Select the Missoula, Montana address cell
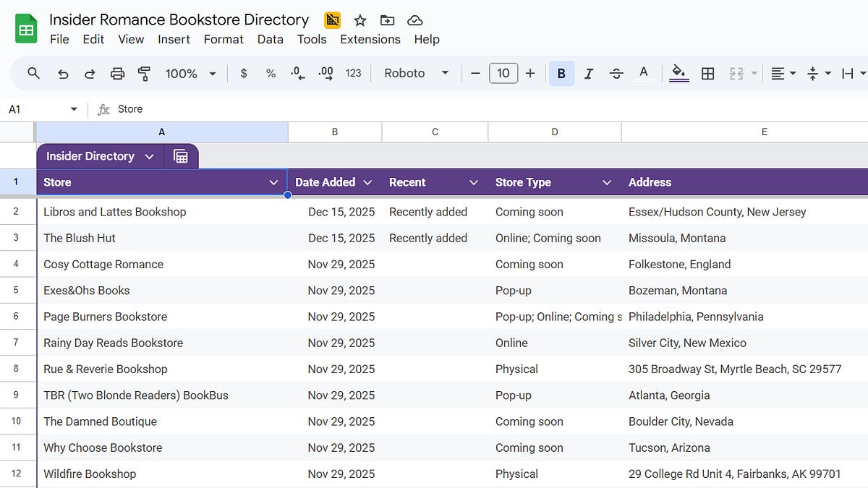The width and height of the screenshot is (868, 488). tap(745, 238)
